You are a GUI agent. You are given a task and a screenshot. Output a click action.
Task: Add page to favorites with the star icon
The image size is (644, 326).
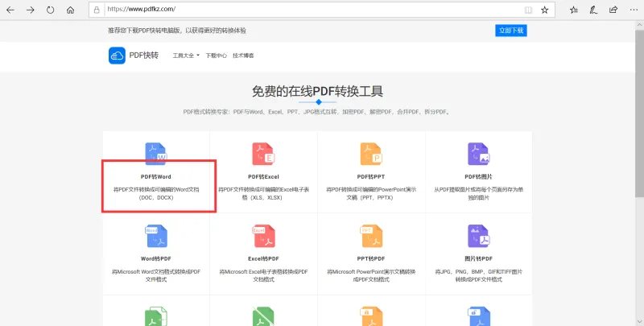click(545, 10)
